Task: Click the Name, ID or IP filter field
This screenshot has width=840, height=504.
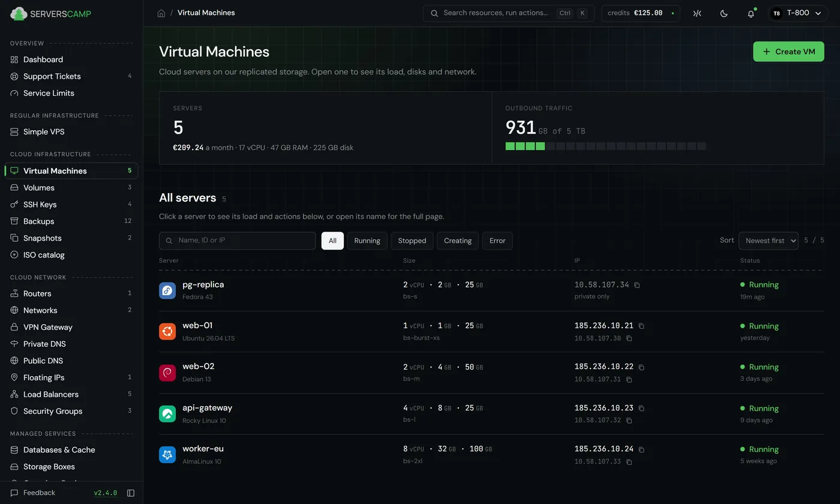Action: click(237, 241)
